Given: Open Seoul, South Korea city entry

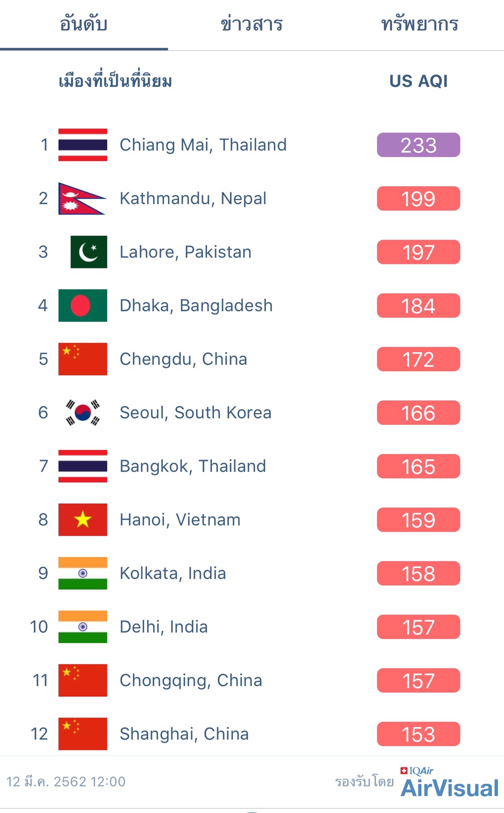Looking at the screenshot, I should [195, 412].
